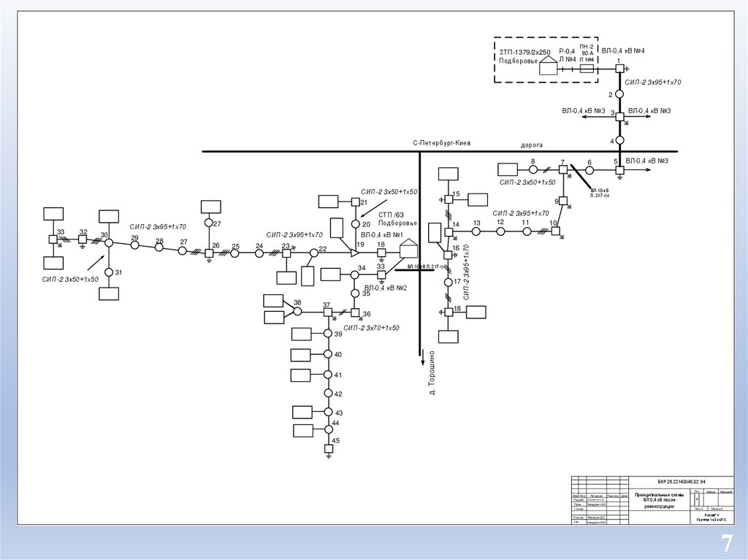748x560 pixels.
Task: Click the consumer box below node 31
Action: 109,294
